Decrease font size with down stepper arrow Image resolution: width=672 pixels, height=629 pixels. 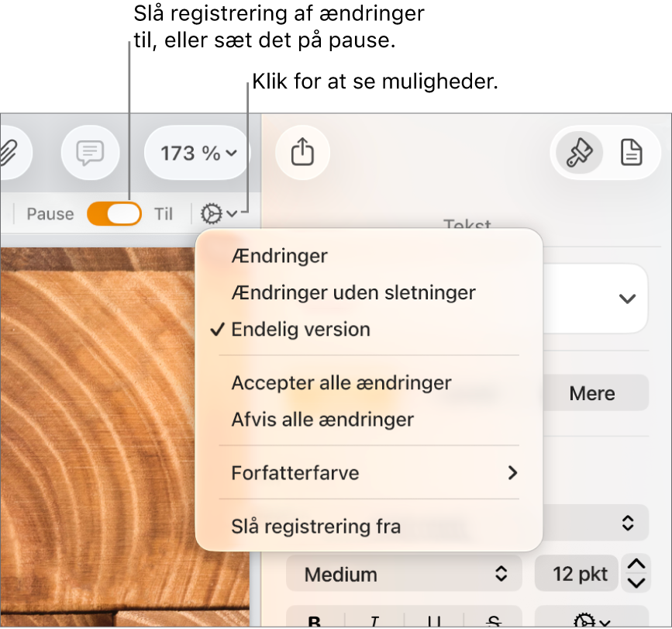636,582
